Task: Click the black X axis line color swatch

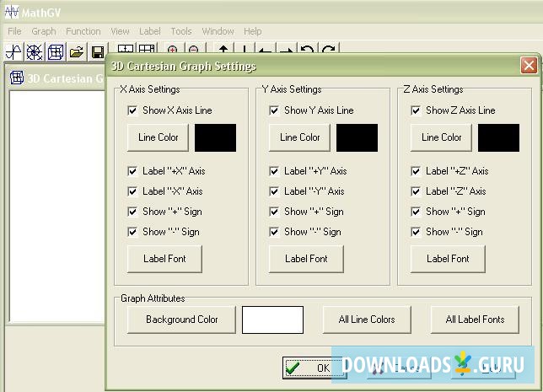Action: (215, 137)
